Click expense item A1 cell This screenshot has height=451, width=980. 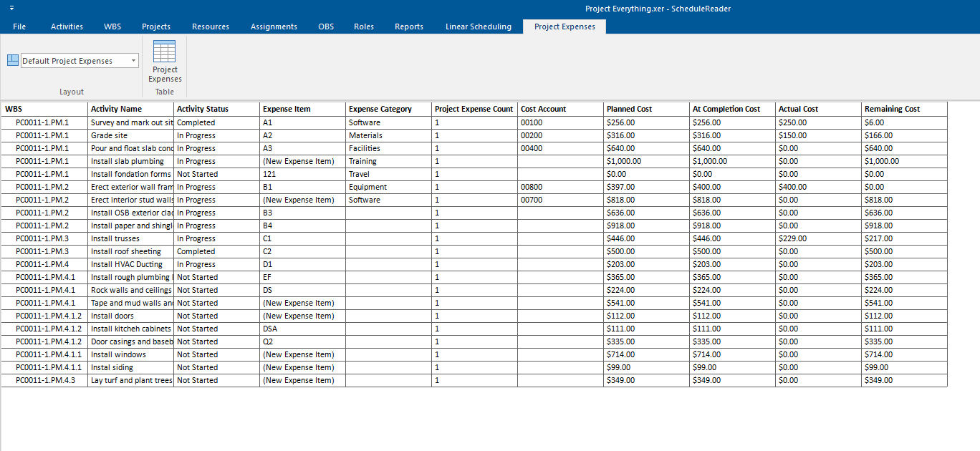(303, 122)
